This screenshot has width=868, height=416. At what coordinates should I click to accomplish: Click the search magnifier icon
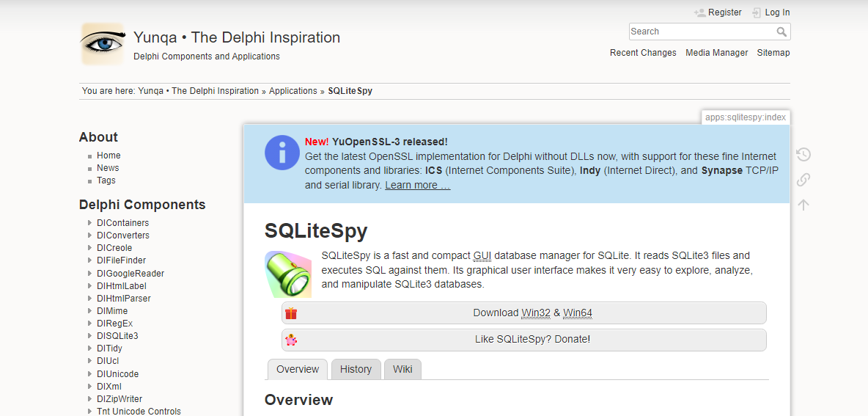tap(781, 32)
